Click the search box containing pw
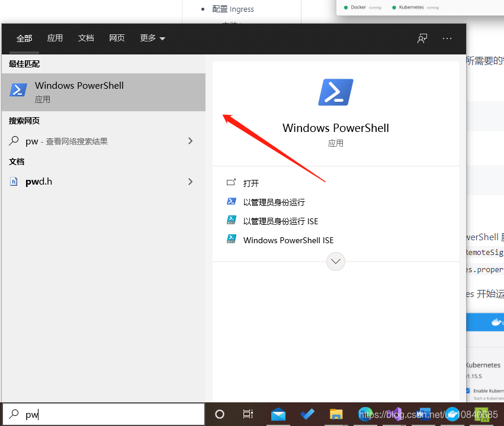This screenshot has height=426, width=504. coord(104,414)
